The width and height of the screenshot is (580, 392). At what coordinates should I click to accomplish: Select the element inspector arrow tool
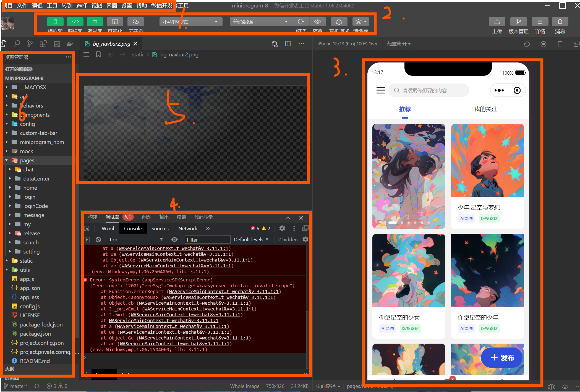(87, 228)
